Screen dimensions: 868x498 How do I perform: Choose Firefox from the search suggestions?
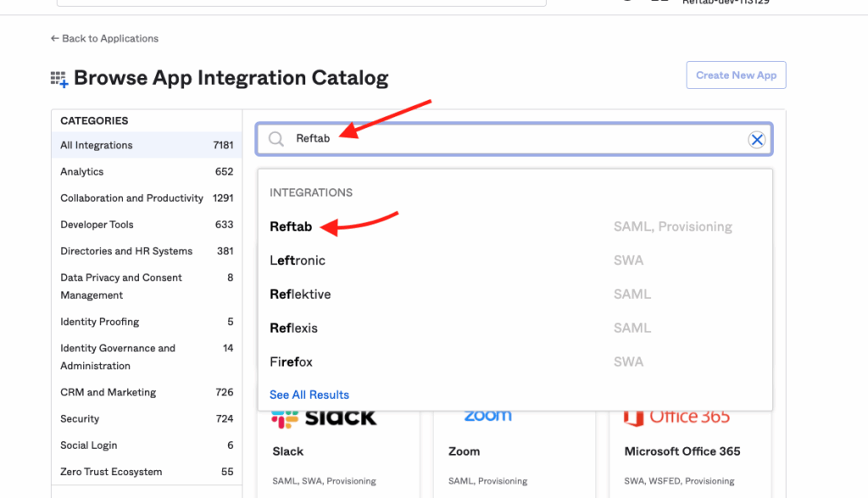(292, 361)
